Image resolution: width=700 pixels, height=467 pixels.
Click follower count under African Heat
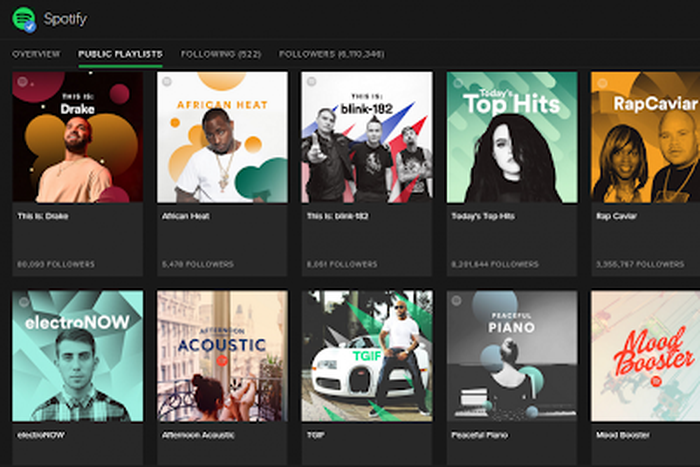click(x=198, y=264)
